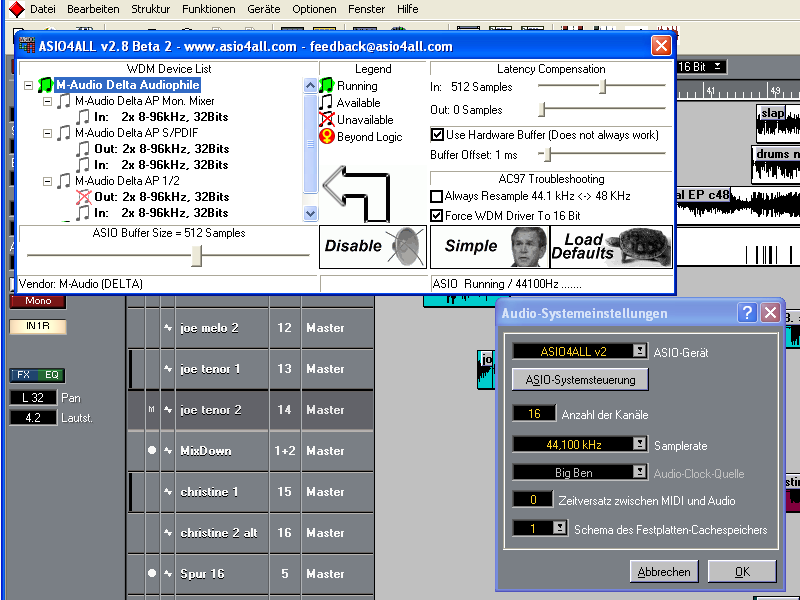Toggle Force WDM Driver To 16 Bit
The width and height of the screenshot is (800, 600).
click(x=437, y=216)
